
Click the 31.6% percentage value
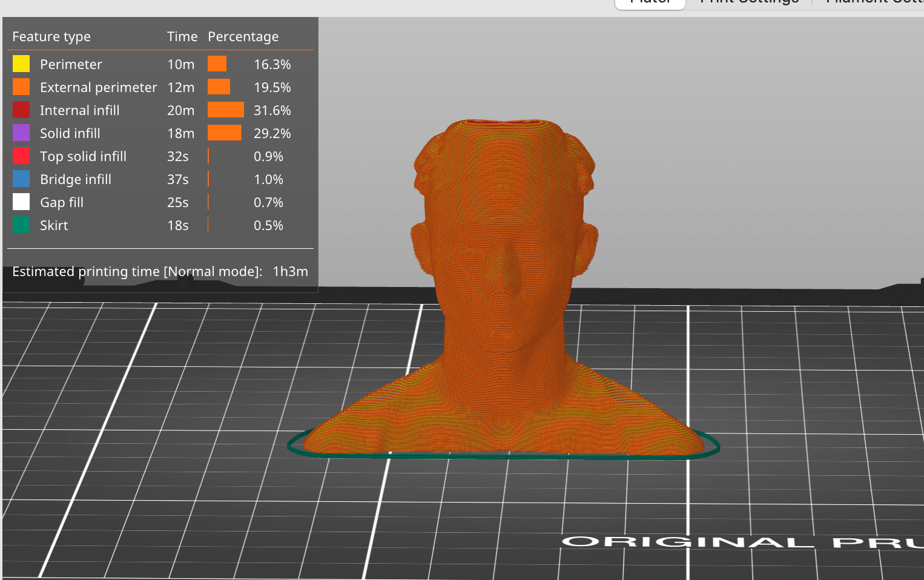272,110
